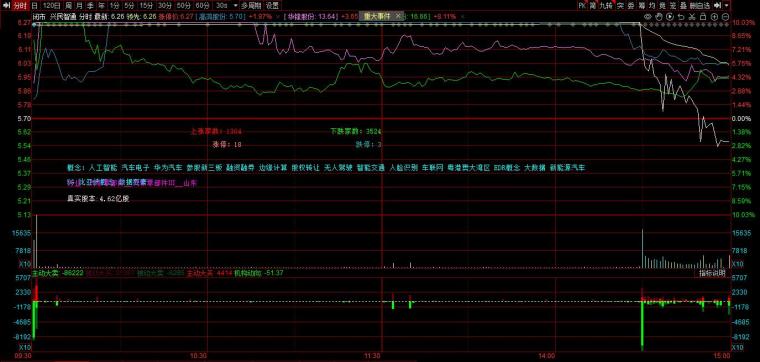The width and height of the screenshot is (760, 362).
Task: Click the undo arrow icon
Action: 681,16
